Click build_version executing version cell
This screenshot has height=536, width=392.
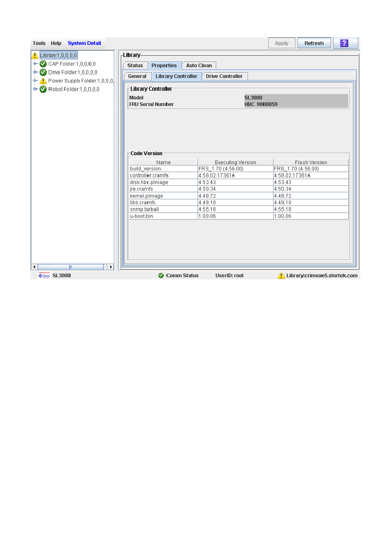point(236,169)
